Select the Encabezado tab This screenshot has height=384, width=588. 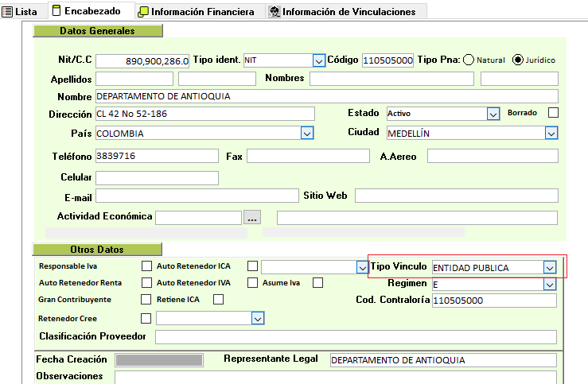click(x=86, y=11)
